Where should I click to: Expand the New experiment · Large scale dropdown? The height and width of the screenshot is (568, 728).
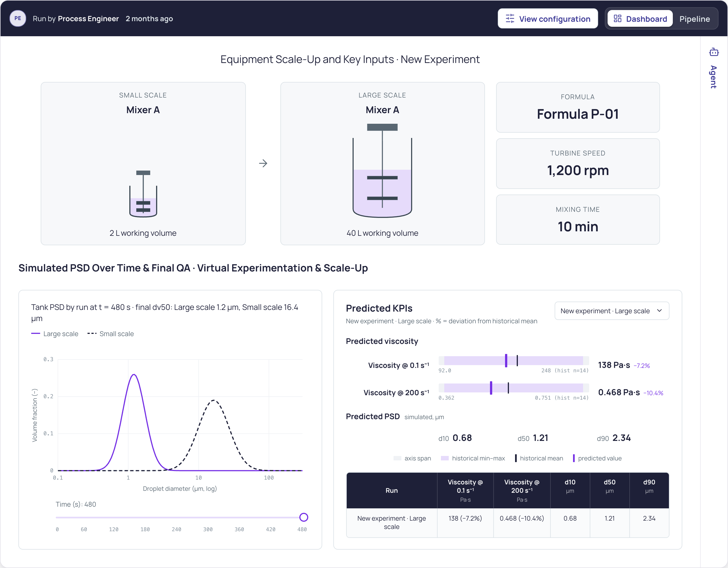coord(612,311)
